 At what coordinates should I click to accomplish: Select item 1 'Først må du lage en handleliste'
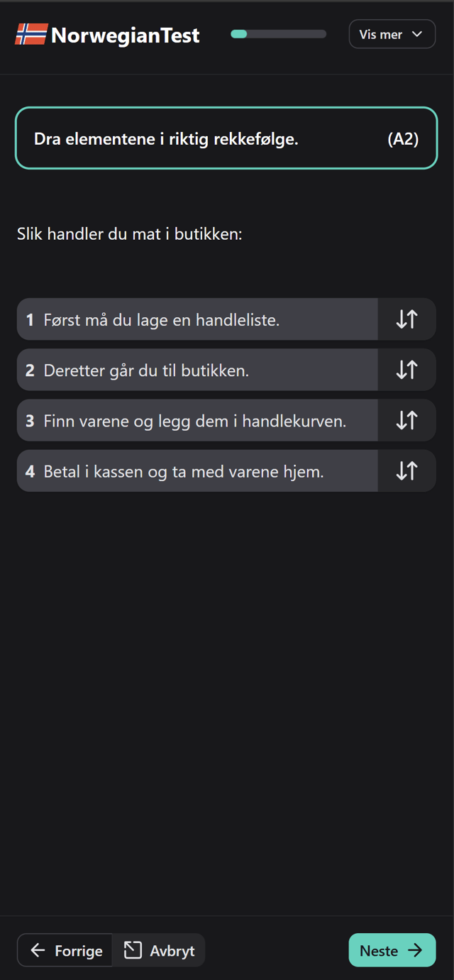pos(197,319)
